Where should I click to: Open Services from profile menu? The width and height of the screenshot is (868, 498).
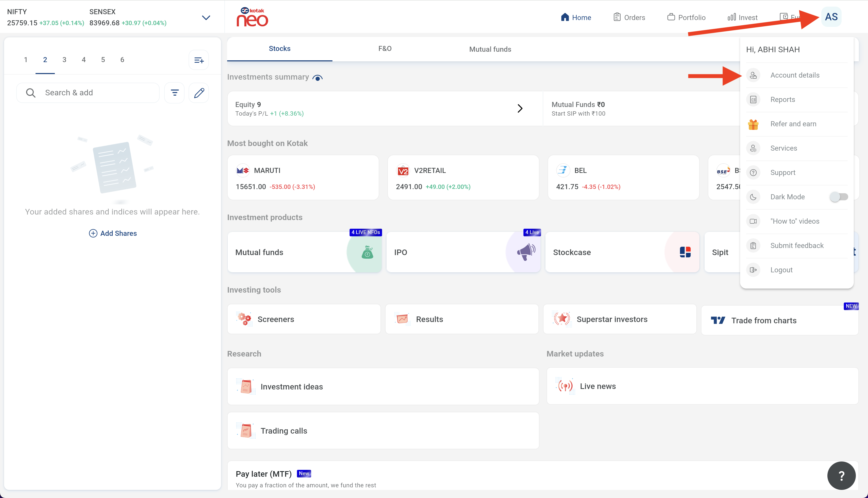796,148
